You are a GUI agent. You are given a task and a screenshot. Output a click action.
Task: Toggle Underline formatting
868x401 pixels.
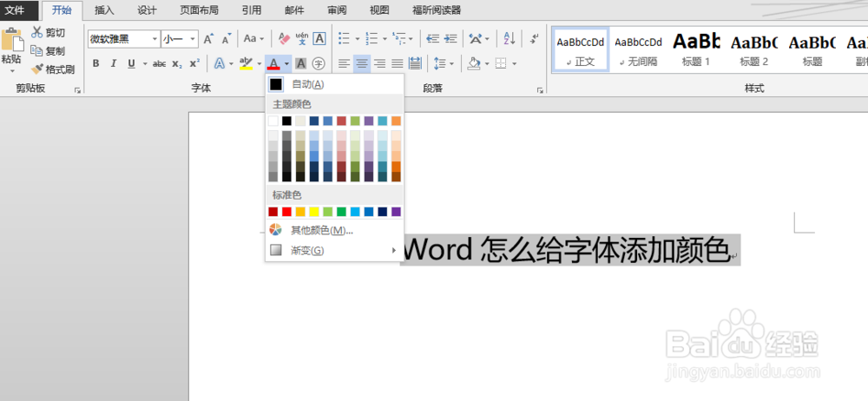[131, 63]
